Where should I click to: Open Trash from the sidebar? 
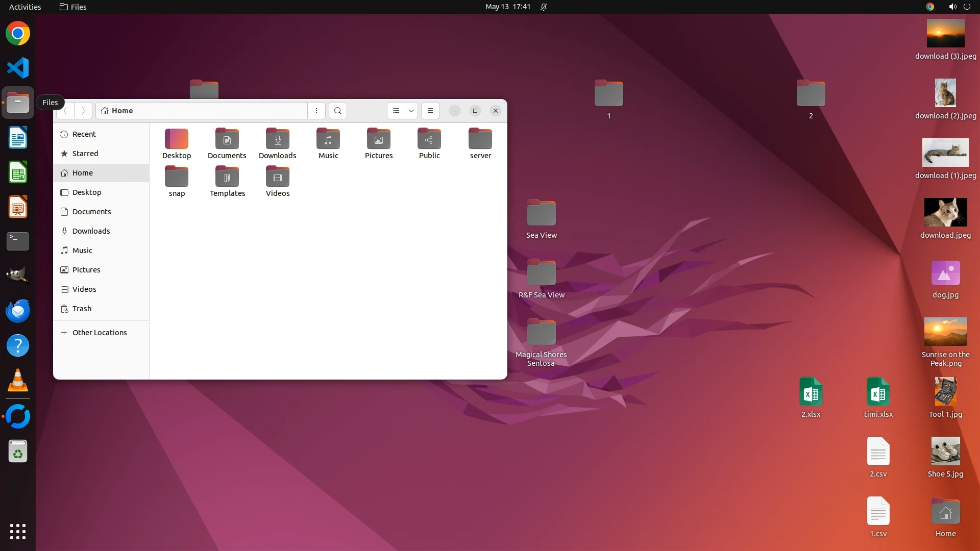82,309
